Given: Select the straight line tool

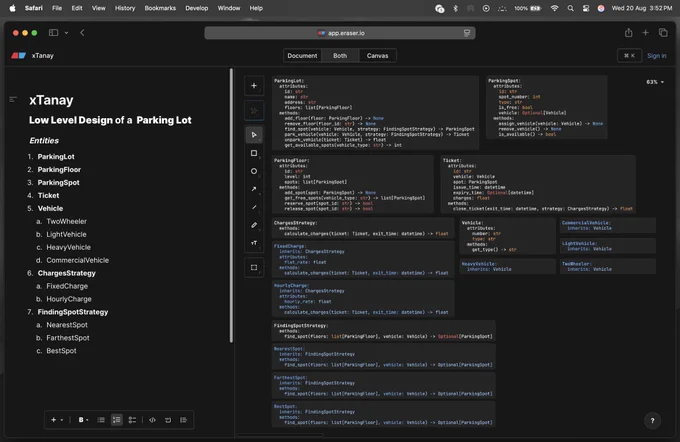Looking at the screenshot, I should 254,207.
